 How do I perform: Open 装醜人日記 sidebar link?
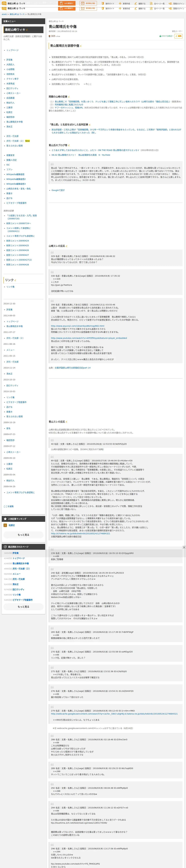click(11, 160)
